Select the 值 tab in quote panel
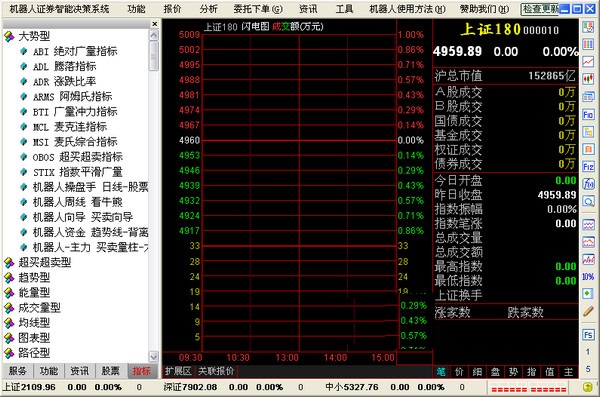The width and height of the screenshot is (600, 397). pos(550,372)
